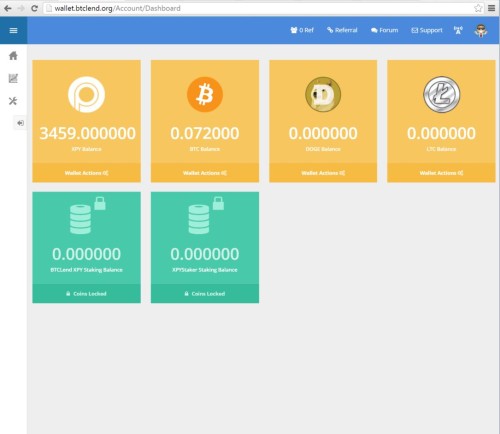
Task: Click the Dogecoin logo icon
Action: [x=323, y=94]
